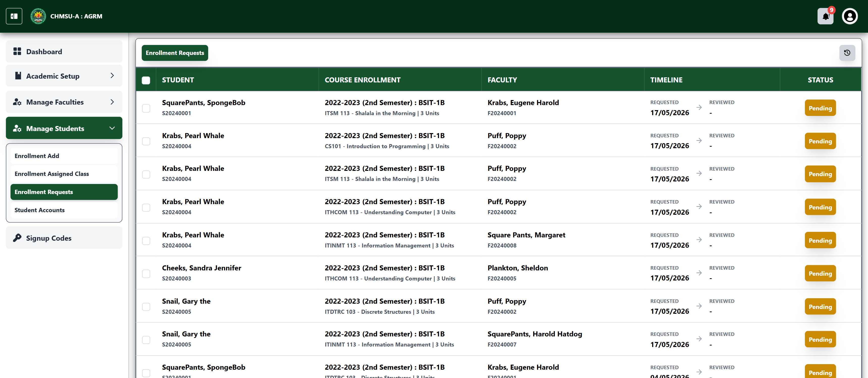Image resolution: width=868 pixels, height=378 pixels.
Task: Click the request history icon
Action: (847, 53)
